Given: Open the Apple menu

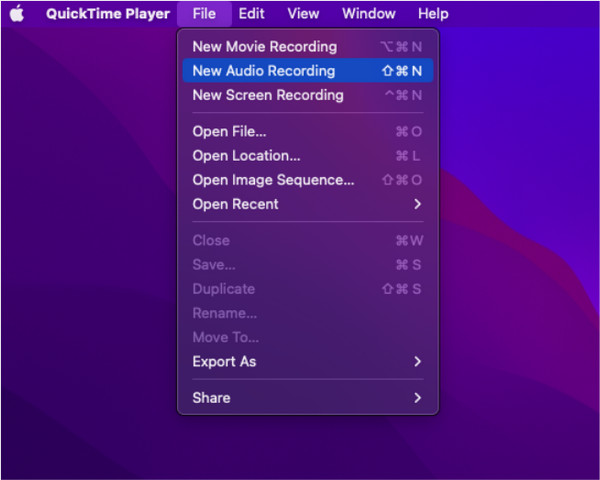Looking at the screenshot, I should 17,14.
